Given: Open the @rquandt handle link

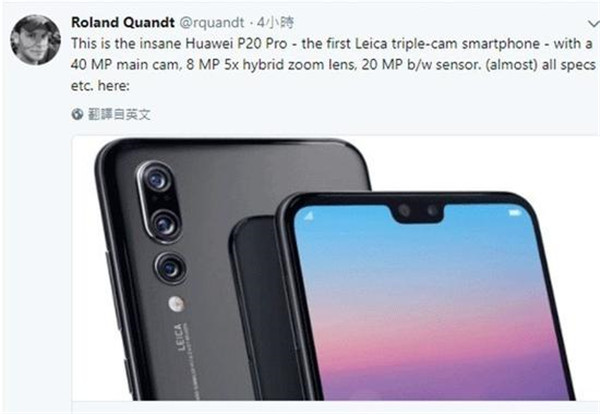Looking at the screenshot, I should pos(212,23).
